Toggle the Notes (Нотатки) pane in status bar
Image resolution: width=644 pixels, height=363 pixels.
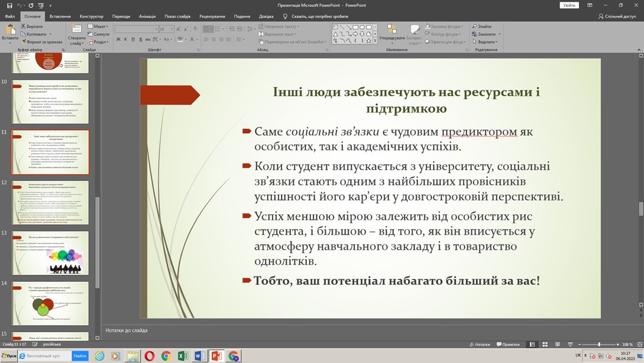[x=479, y=344]
